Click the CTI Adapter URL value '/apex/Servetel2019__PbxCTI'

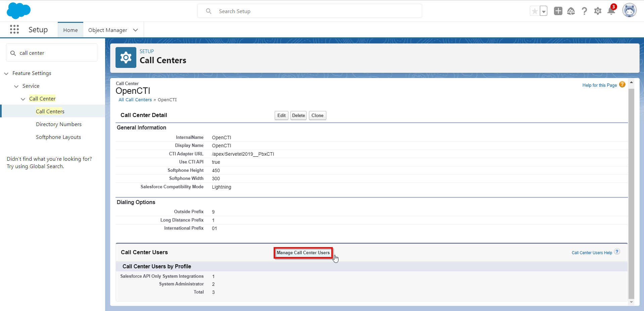[243, 154]
